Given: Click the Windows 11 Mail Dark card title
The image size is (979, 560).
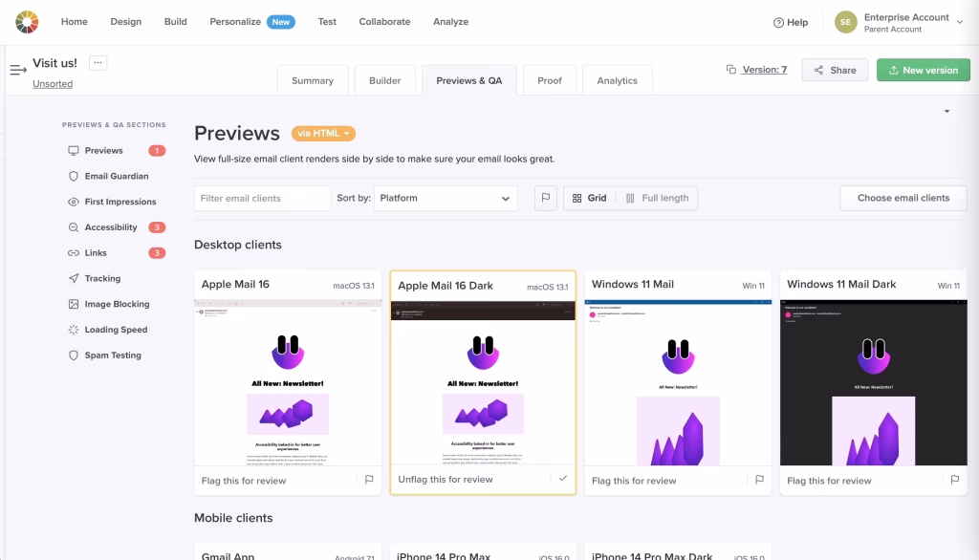Looking at the screenshot, I should (x=841, y=284).
